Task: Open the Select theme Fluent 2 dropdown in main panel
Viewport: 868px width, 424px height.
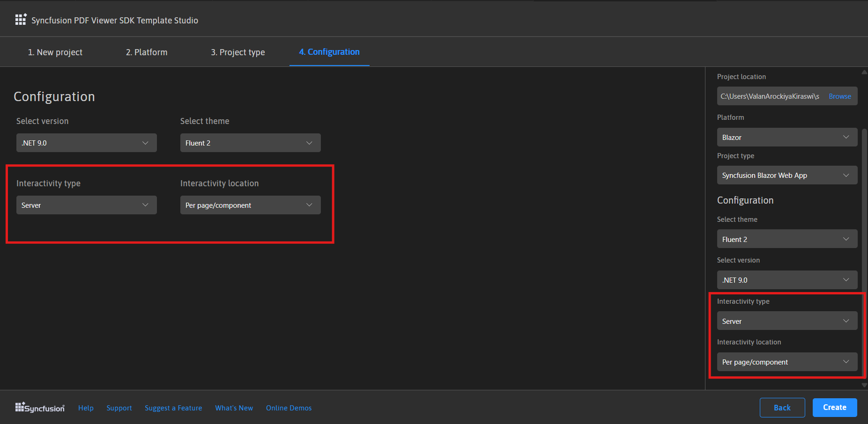Action: (x=251, y=143)
